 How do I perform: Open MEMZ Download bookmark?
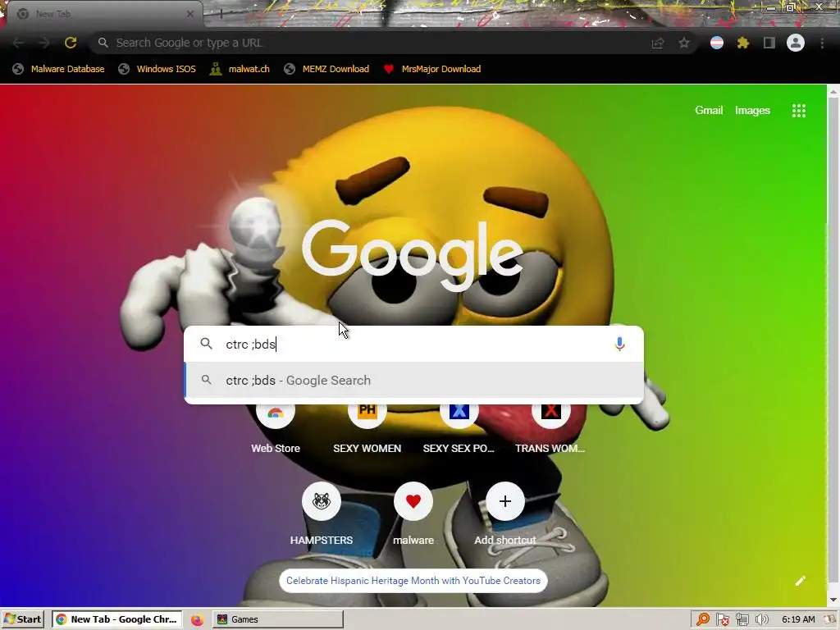pos(326,69)
